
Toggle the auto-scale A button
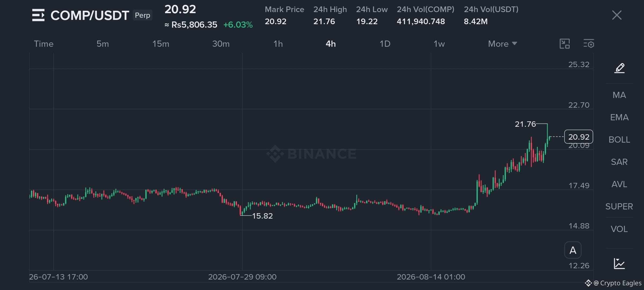573,250
